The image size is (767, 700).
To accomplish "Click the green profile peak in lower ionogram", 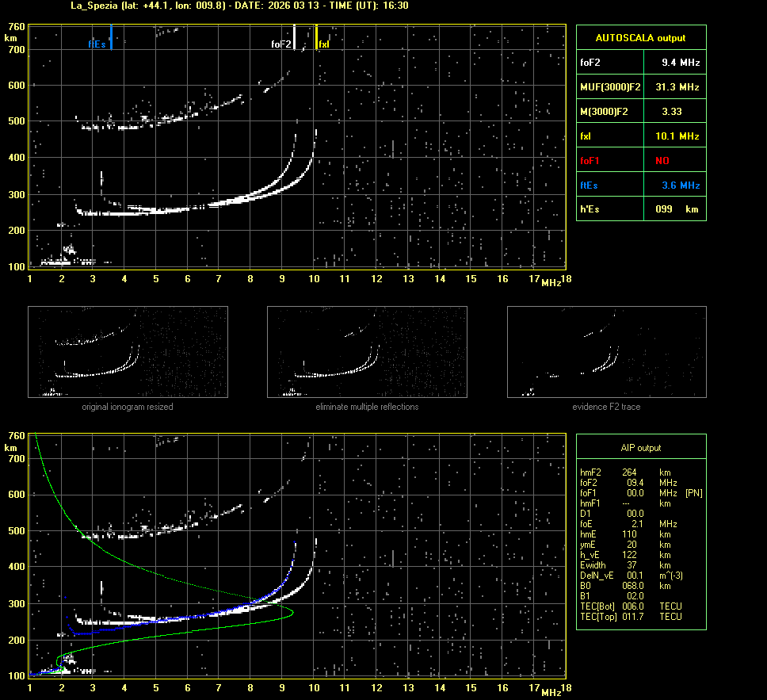I will coord(292,613).
